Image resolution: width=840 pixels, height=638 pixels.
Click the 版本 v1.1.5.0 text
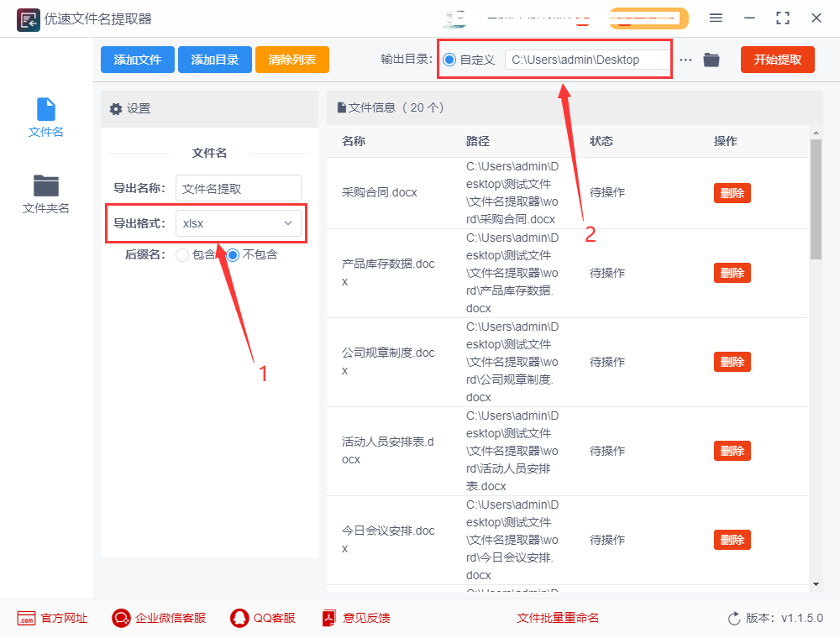click(x=785, y=618)
